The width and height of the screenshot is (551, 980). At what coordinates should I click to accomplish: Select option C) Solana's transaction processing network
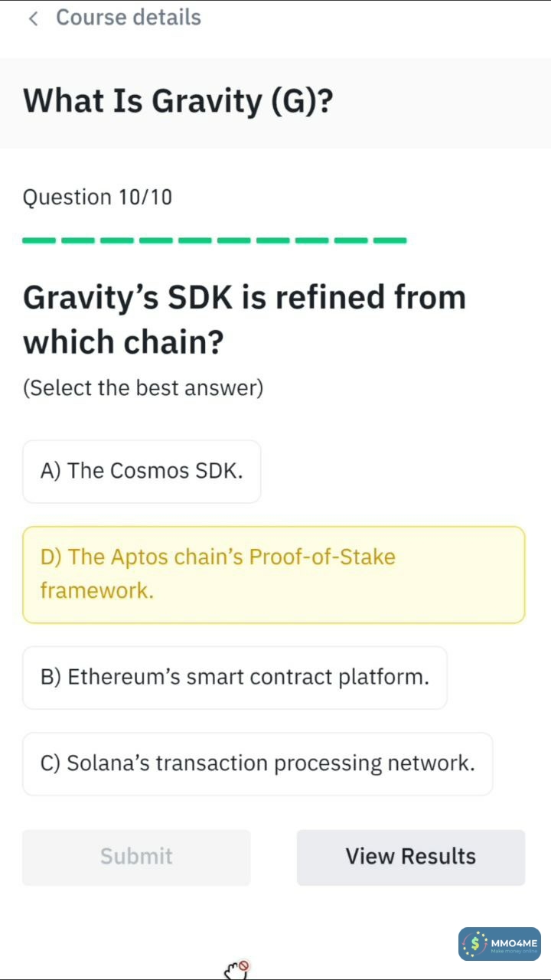257,763
